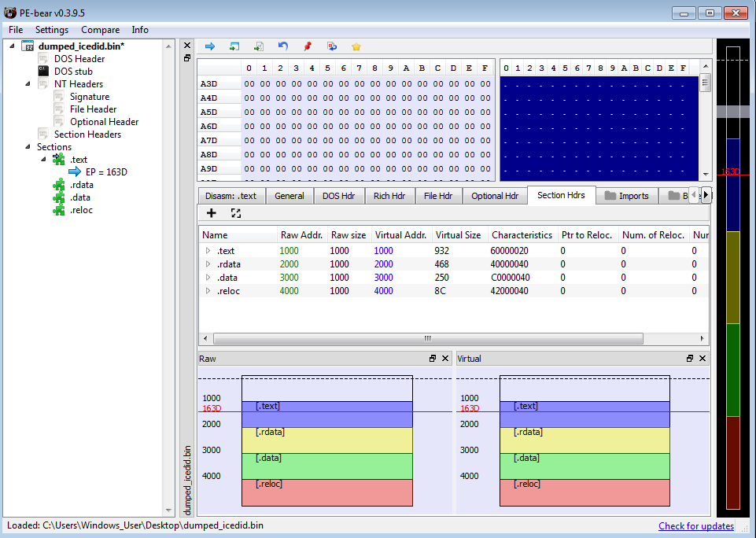The image size is (756, 538).
Task: Click the section table horizontal scrollbar
Action: pos(427,338)
